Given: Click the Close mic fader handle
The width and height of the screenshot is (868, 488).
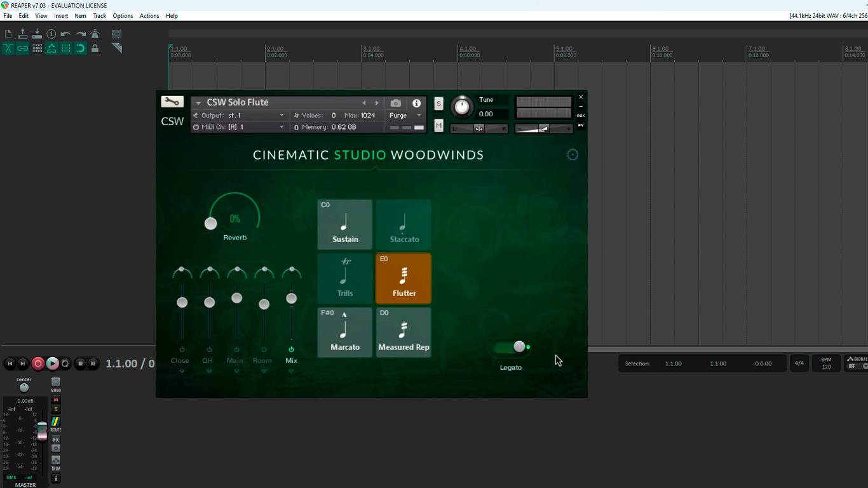Looking at the screenshot, I should [x=182, y=302].
